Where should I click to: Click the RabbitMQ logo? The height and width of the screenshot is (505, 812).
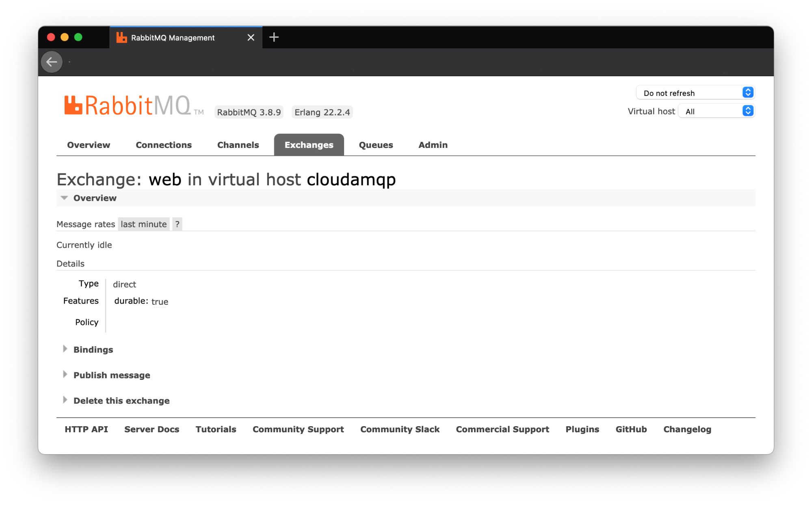128,106
